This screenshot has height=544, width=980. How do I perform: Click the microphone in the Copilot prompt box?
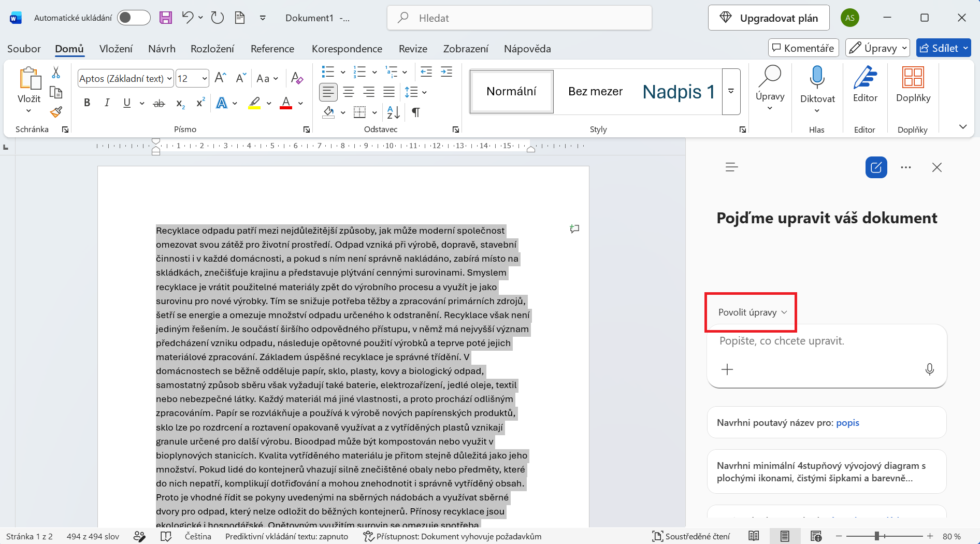[x=930, y=369]
